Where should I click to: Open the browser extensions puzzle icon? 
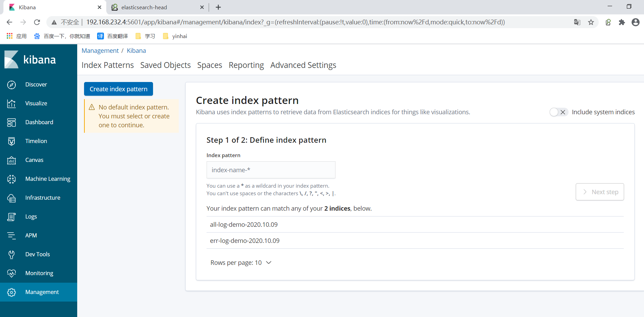tap(622, 22)
